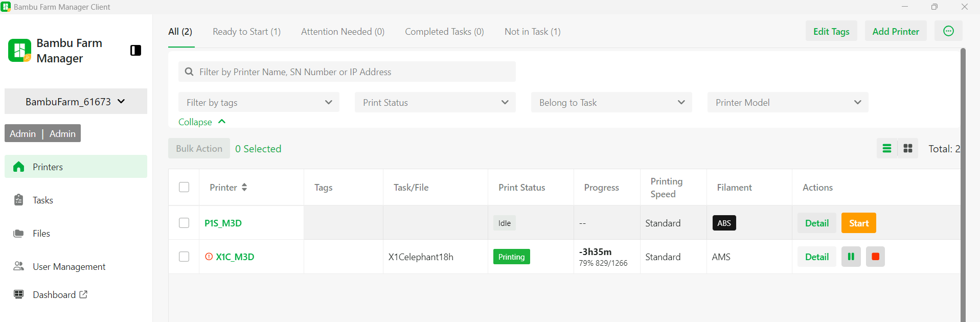
Task: Open the Tasks page in sidebar
Action: (43, 200)
